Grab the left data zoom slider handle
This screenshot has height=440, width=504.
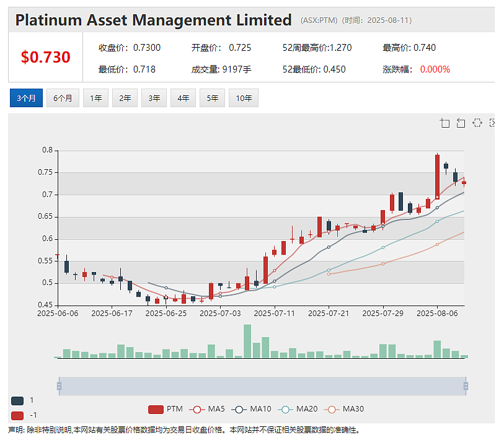point(59,386)
